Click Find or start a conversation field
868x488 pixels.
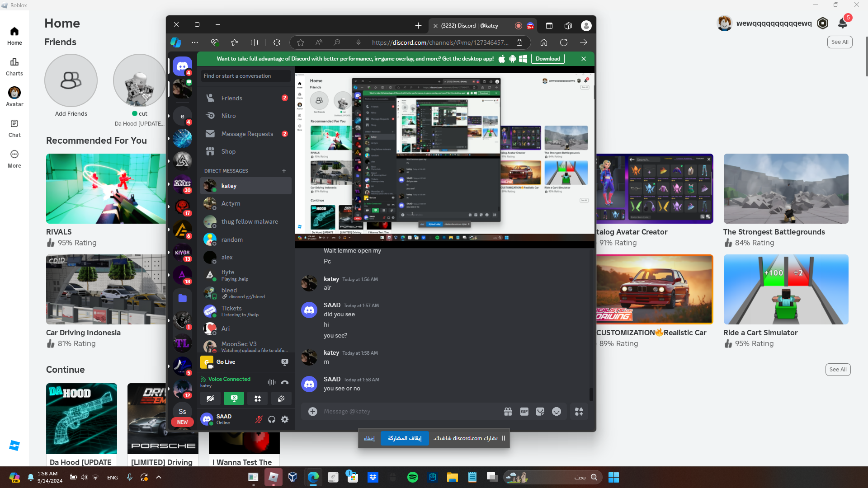tap(246, 76)
